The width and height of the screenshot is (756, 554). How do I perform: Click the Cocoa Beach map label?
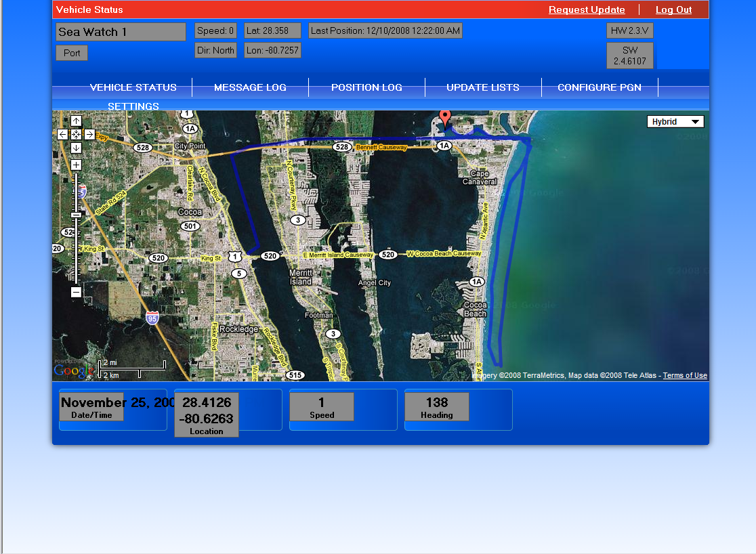coord(475,310)
